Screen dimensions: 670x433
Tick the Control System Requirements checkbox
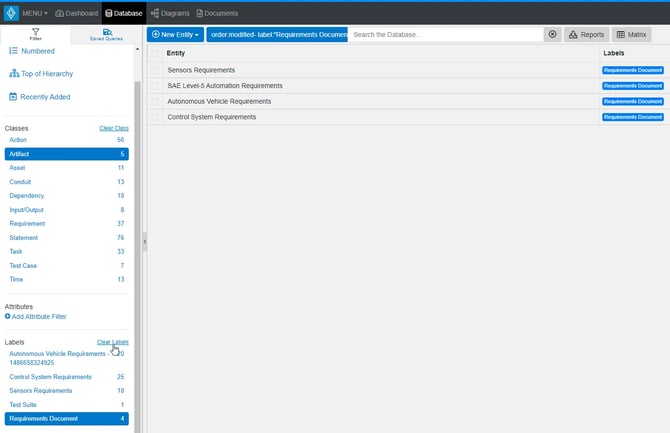(155, 117)
